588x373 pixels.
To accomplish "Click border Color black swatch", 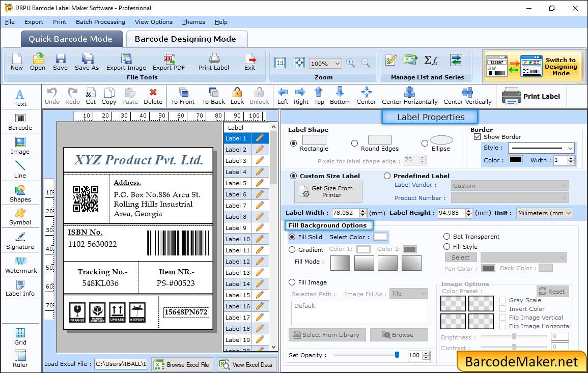I will point(516,159).
